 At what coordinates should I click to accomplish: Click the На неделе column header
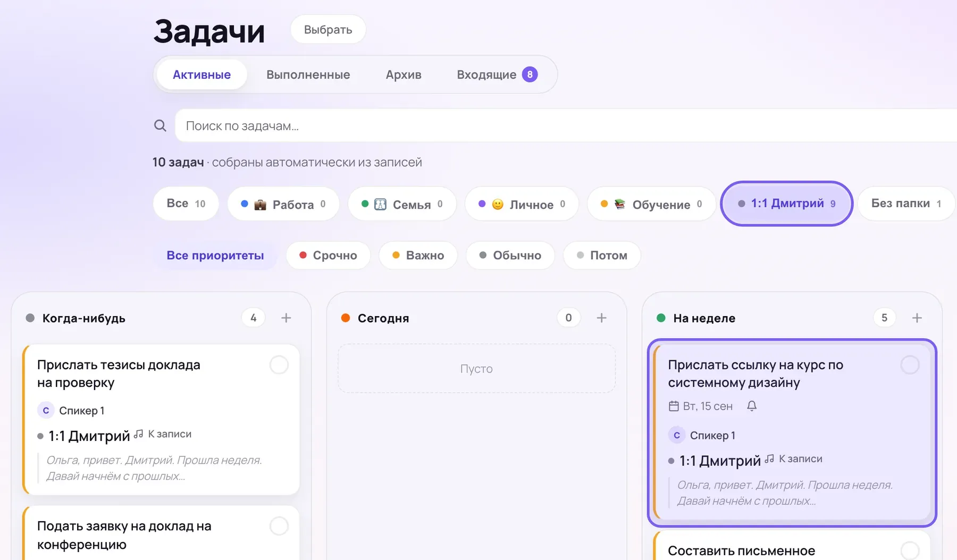pyautogui.click(x=704, y=318)
